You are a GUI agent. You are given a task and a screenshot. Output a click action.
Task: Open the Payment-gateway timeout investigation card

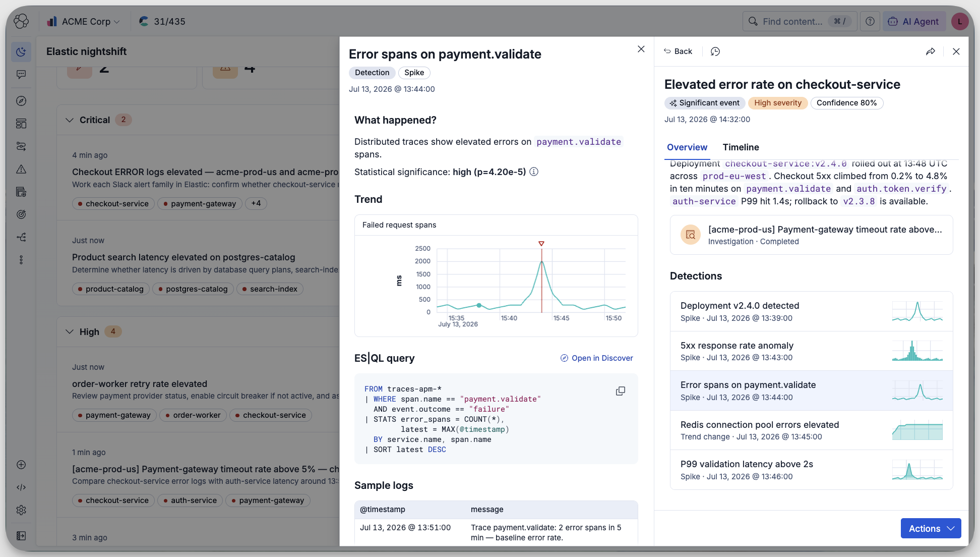pos(811,235)
